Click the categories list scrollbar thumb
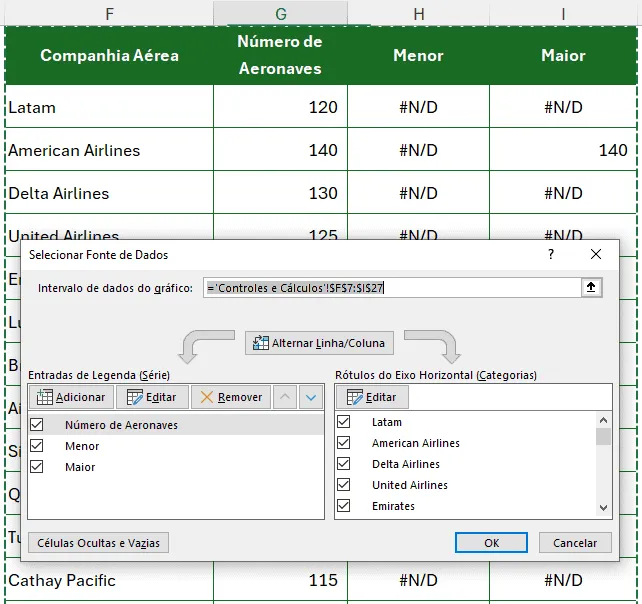Screen dimensions: 642x604 (x=603, y=437)
